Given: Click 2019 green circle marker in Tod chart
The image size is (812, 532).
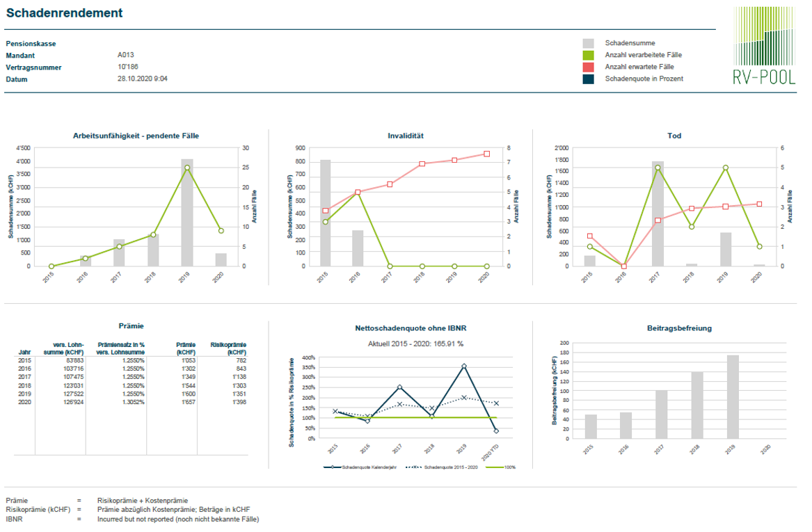Looking at the screenshot, I should coord(725,168).
